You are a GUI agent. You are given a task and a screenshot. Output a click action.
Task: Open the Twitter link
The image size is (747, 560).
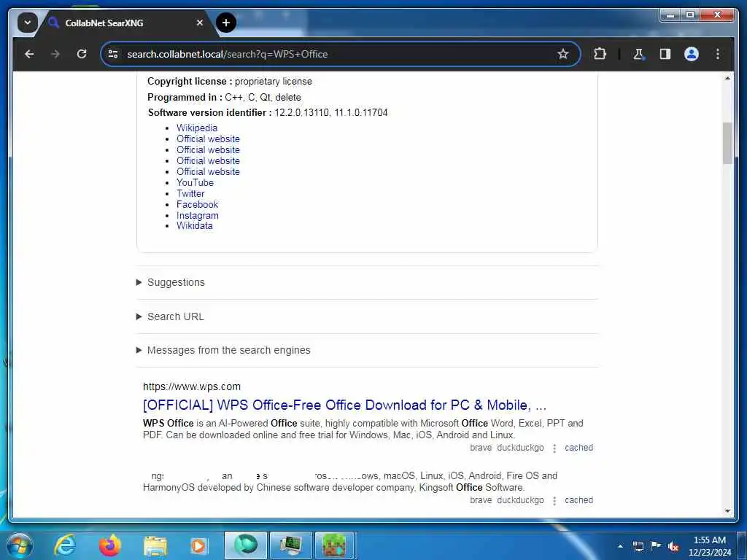pos(190,193)
